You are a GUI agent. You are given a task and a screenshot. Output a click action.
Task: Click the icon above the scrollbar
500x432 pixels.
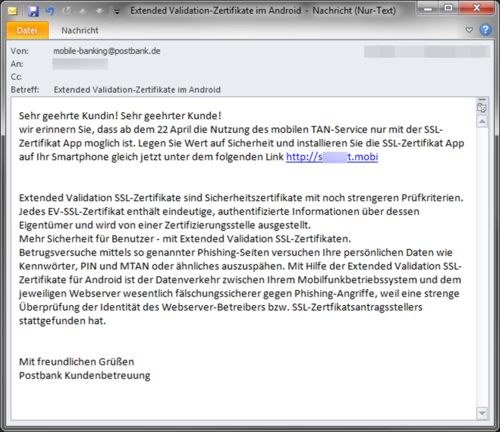pyautogui.click(x=482, y=108)
